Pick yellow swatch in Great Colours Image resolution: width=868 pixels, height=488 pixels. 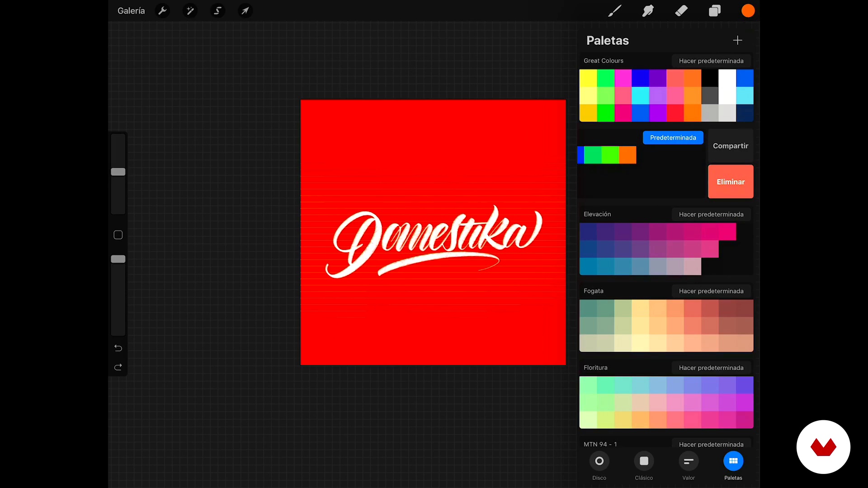point(588,78)
